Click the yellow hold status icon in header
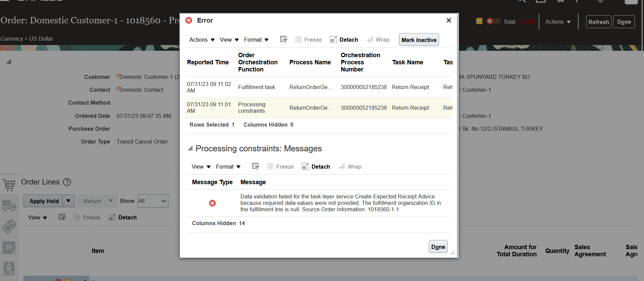Screen dimensions: 644x281 479,21
